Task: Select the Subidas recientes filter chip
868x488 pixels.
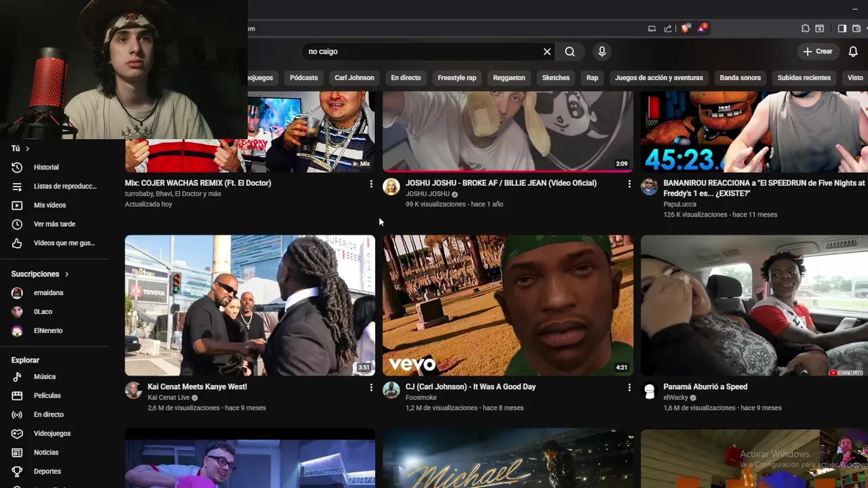Action: pos(804,78)
